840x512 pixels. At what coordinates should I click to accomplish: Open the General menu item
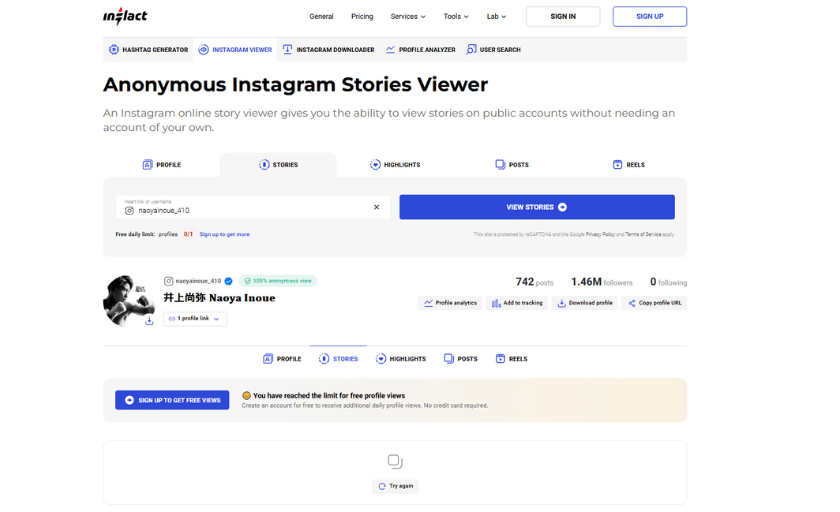point(321,17)
